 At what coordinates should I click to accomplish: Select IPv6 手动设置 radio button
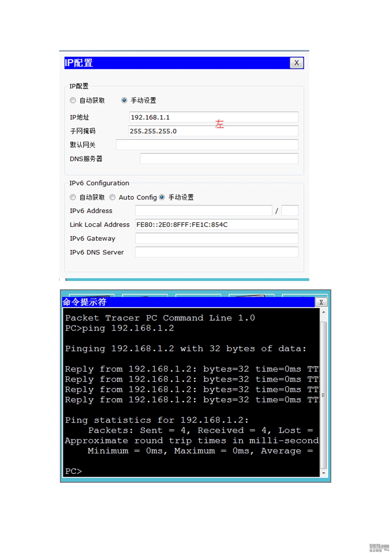point(162,197)
